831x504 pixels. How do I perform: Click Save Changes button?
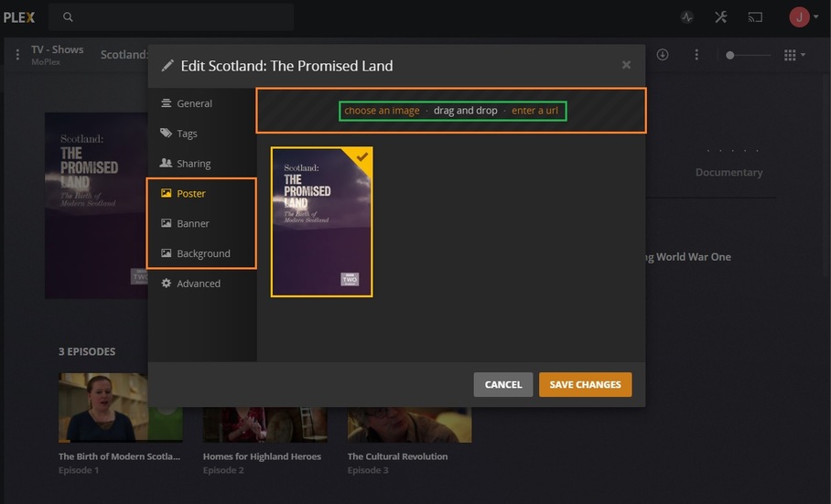(x=585, y=384)
